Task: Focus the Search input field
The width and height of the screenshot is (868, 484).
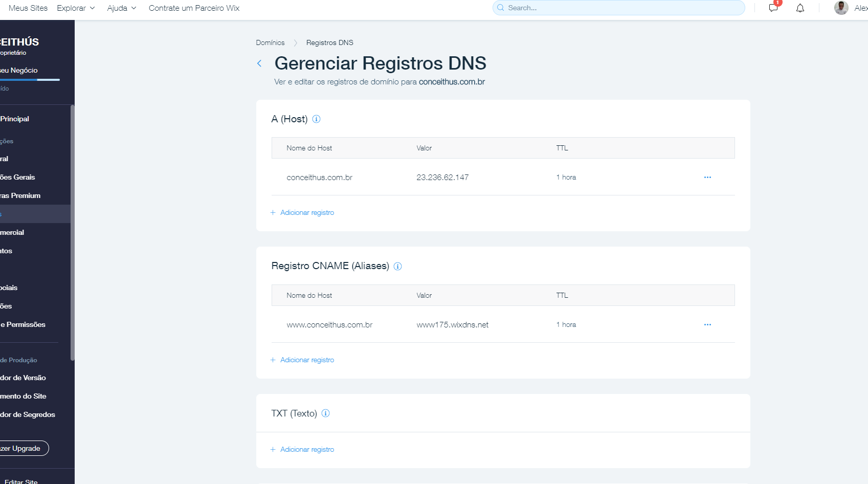Action: (619, 8)
